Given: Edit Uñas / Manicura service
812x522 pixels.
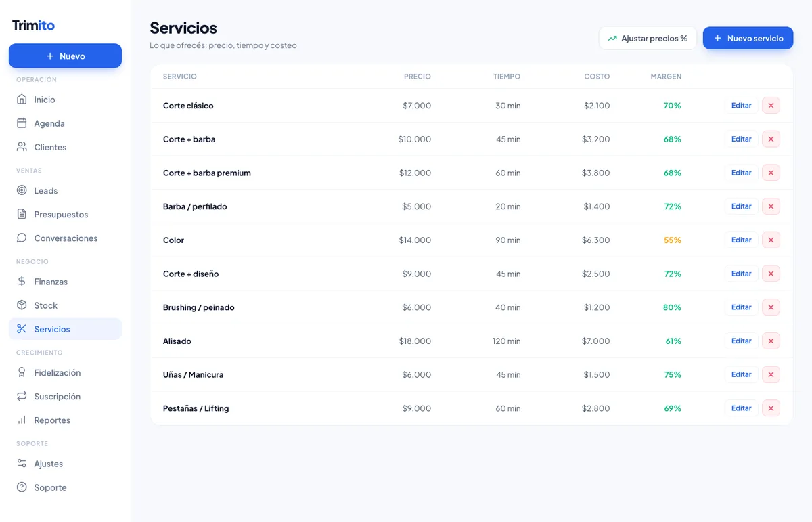Looking at the screenshot, I should [x=741, y=374].
